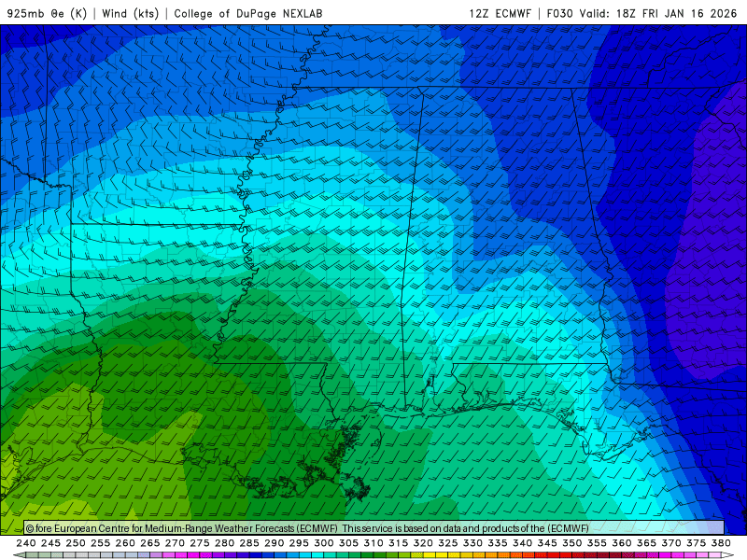Select the 345 value on the color scale

[x=547, y=543]
